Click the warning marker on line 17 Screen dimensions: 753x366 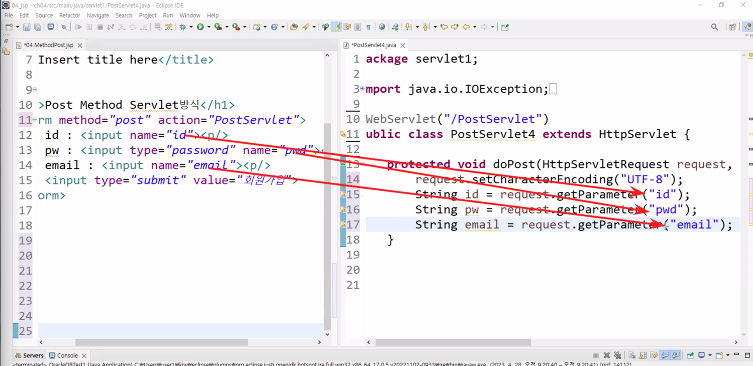tap(342, 224)
